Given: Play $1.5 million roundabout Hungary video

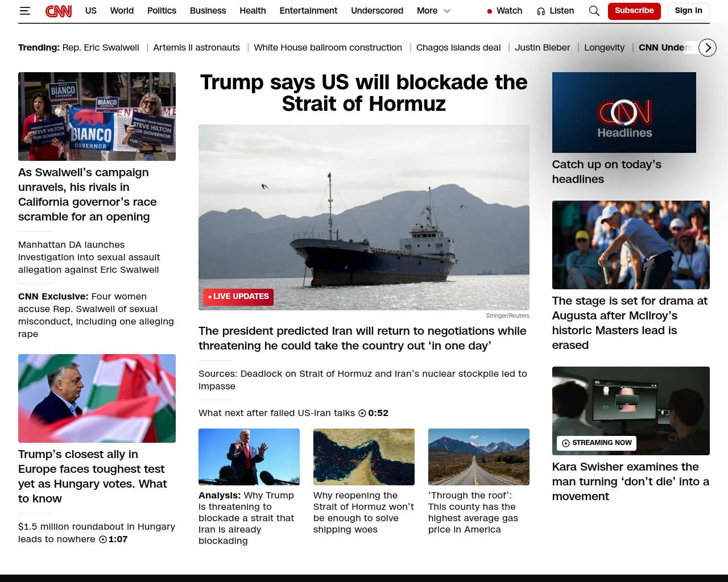Looking at the screenshot, I should point(97,533).
